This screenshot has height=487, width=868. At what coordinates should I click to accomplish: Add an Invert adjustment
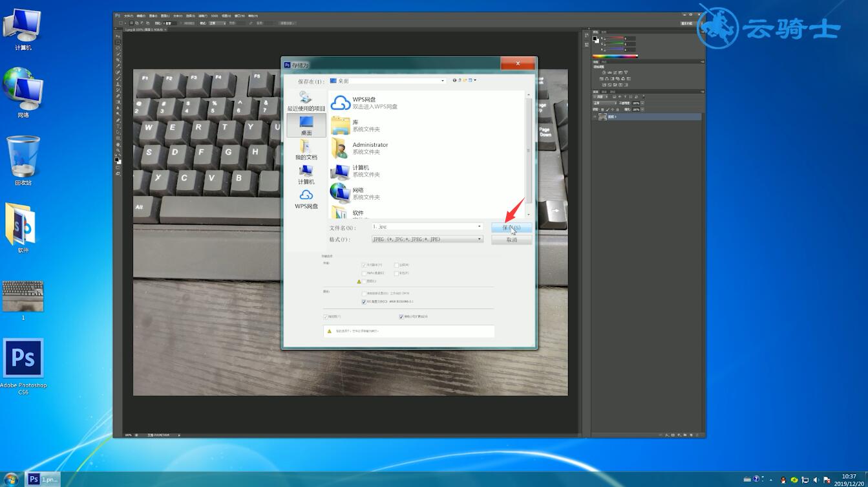pyautogui.click(x=604, y=85)
